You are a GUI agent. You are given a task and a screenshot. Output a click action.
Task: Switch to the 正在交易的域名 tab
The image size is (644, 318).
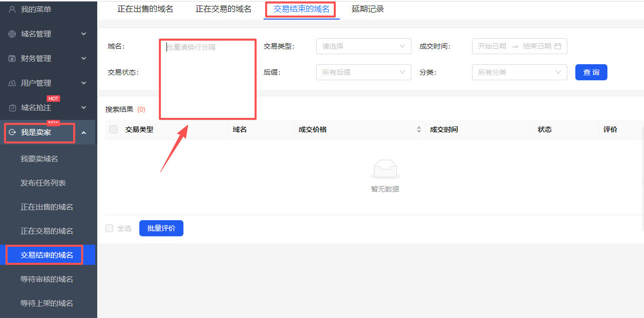tap(224, 9)
